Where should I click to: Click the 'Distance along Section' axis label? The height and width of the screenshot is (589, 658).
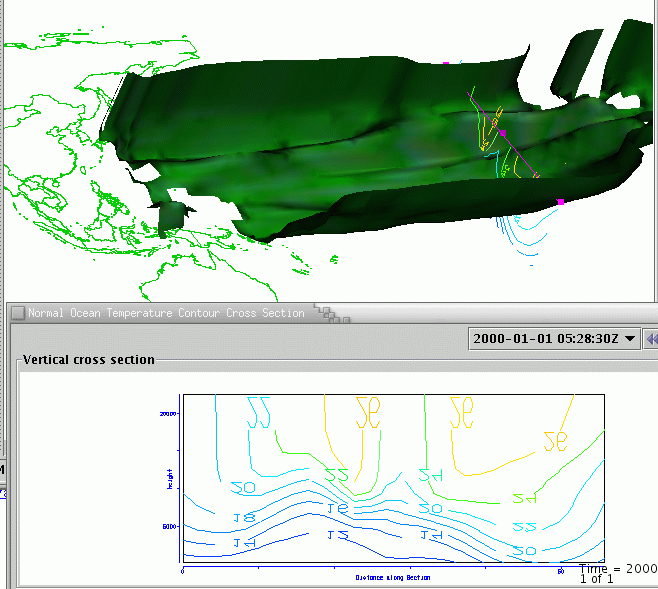[x=393, y=577]
